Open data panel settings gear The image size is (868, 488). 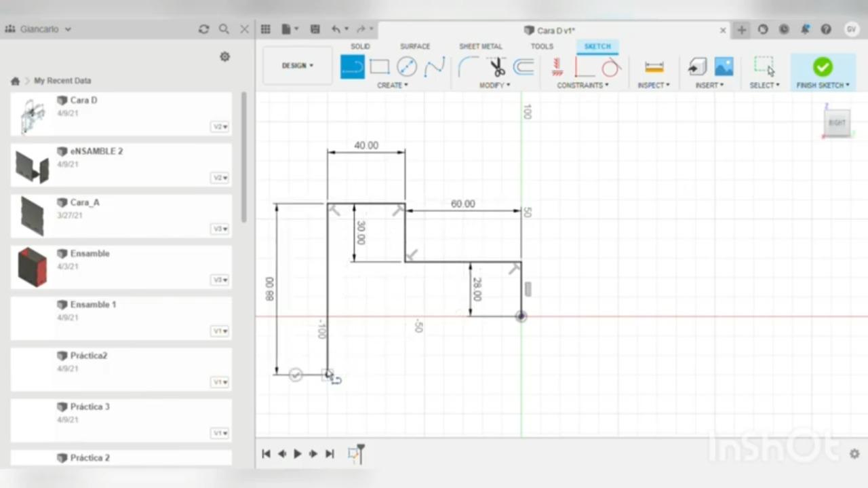(224, 57)
